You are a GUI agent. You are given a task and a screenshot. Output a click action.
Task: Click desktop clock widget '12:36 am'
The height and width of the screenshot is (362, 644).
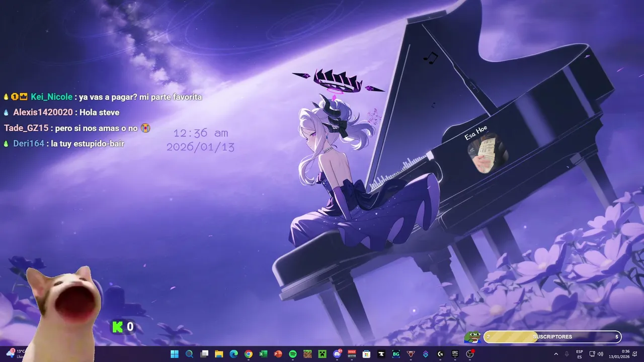(201, 133)
